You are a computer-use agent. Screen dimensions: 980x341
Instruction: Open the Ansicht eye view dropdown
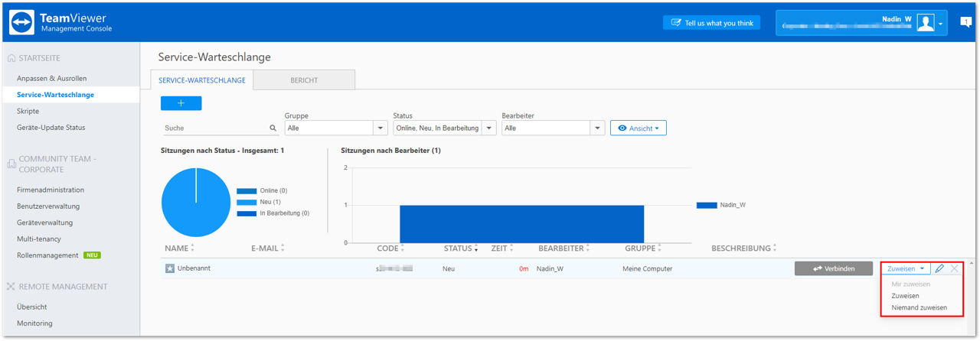tap(638, 128)
